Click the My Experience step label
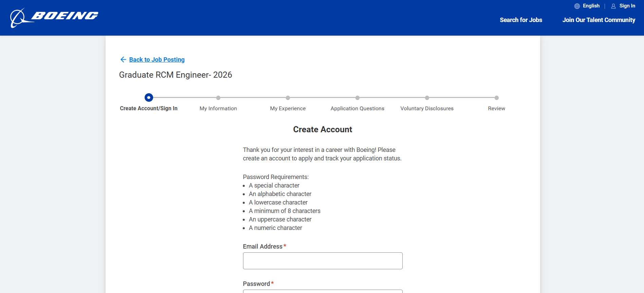The height and width of the screenshot is (293, 644). tap(288, 109)
